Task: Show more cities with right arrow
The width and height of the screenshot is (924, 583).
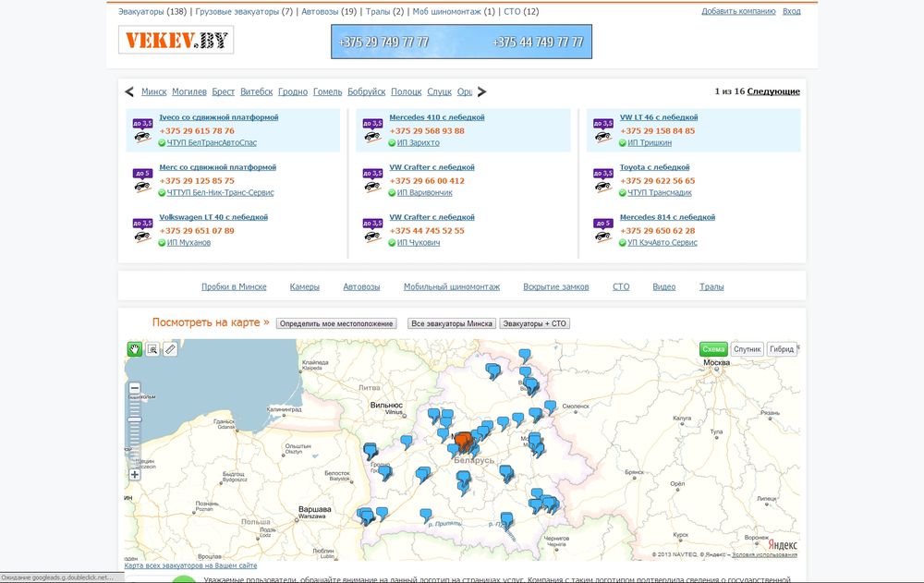Action: click(x=482, y=91)
